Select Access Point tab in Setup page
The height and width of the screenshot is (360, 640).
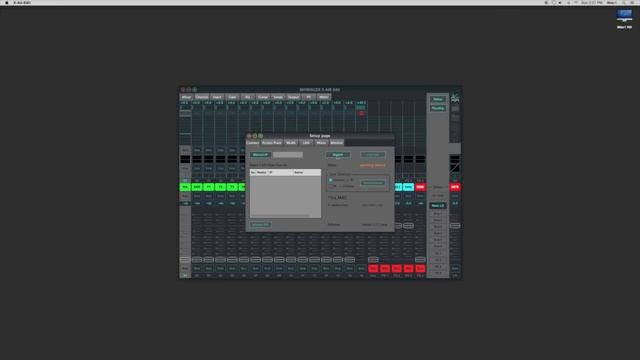pos(272,143)
